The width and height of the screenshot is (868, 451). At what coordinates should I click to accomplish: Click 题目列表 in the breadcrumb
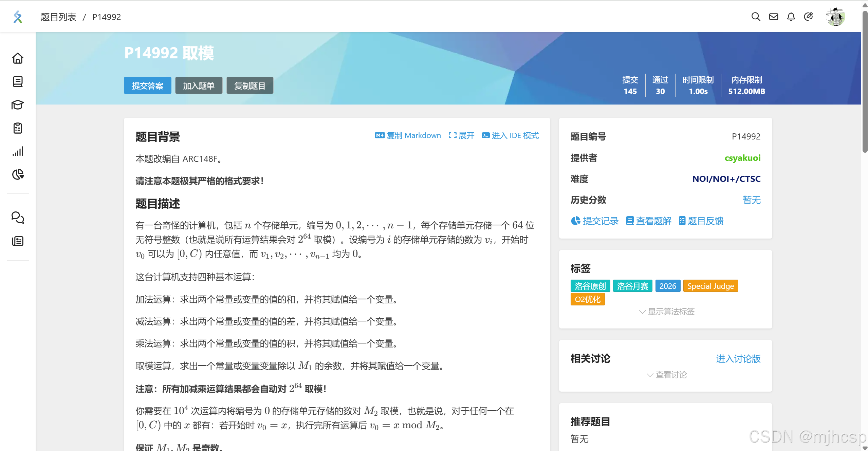tap(58, 17)
